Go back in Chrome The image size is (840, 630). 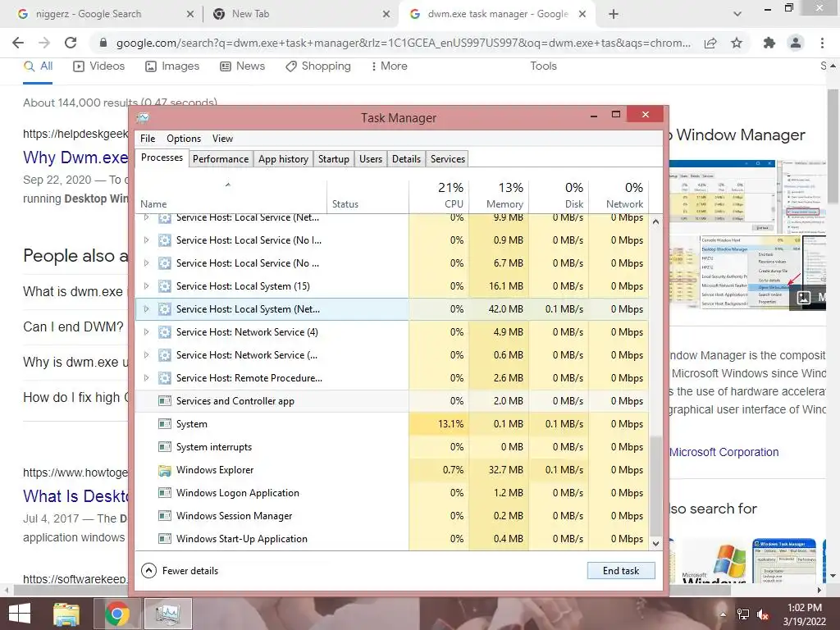tap(18, 43)
